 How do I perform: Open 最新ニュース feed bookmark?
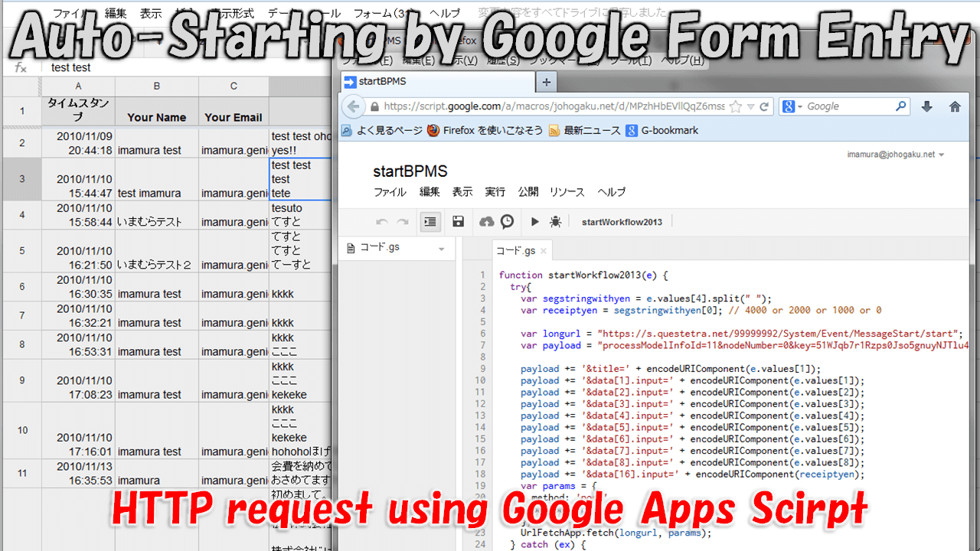585,131
